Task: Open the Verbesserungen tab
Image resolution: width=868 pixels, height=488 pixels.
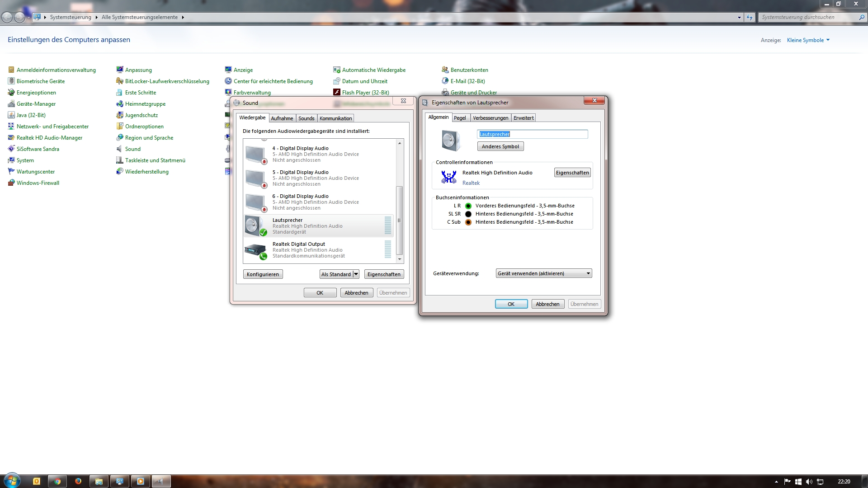Action: click(490, 118)
